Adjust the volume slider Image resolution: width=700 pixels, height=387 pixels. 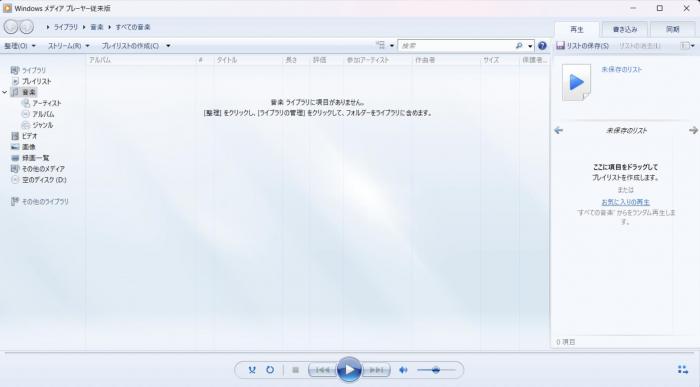pyautogui.click(x=436, y=370)
